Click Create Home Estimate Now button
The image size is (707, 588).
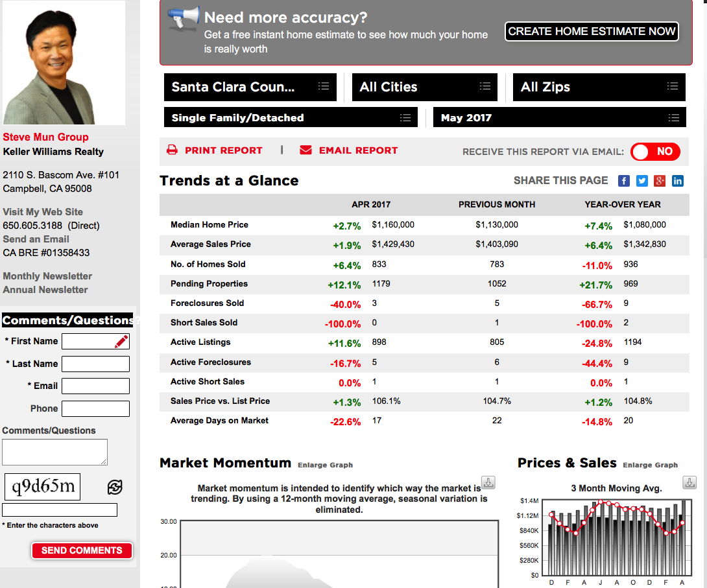[x=592, y=31]
